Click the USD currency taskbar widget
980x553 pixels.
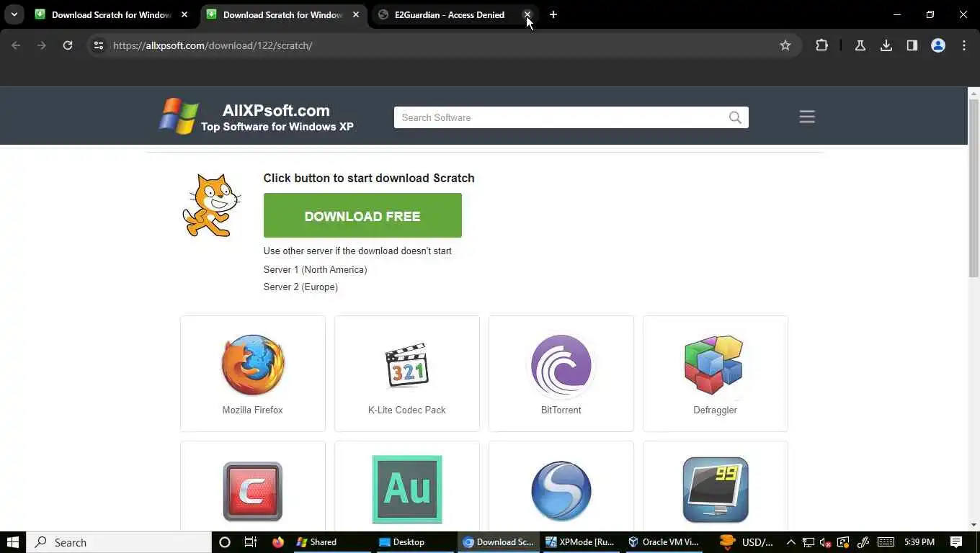tap(747, 542)
